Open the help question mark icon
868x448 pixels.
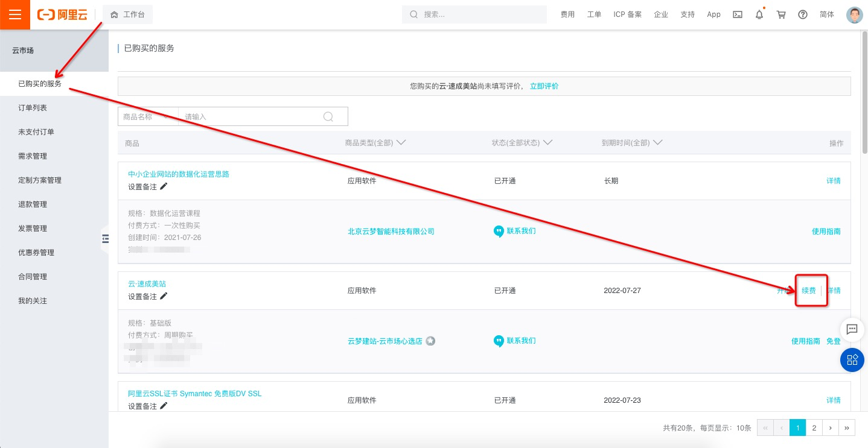click(x=803, y=14)
